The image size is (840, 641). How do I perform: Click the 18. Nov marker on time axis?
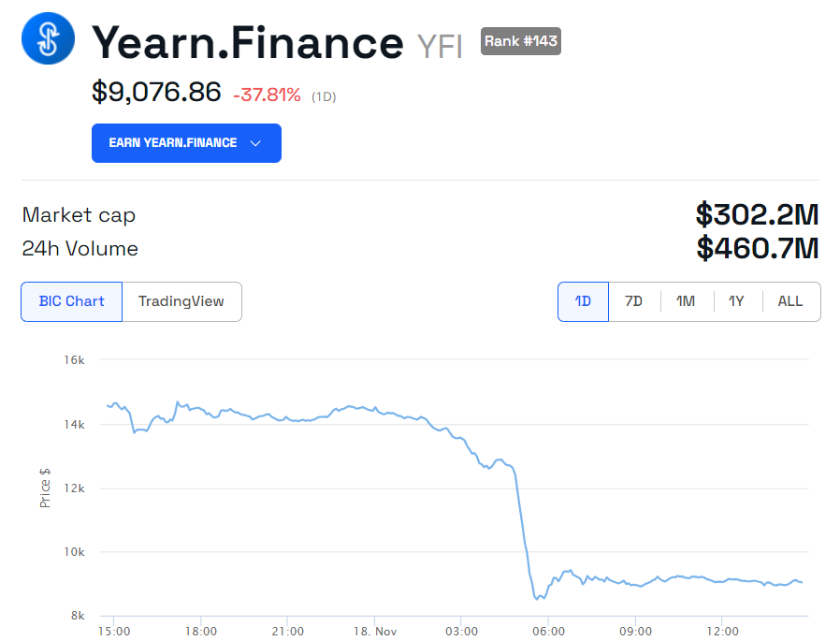point(373,632)
